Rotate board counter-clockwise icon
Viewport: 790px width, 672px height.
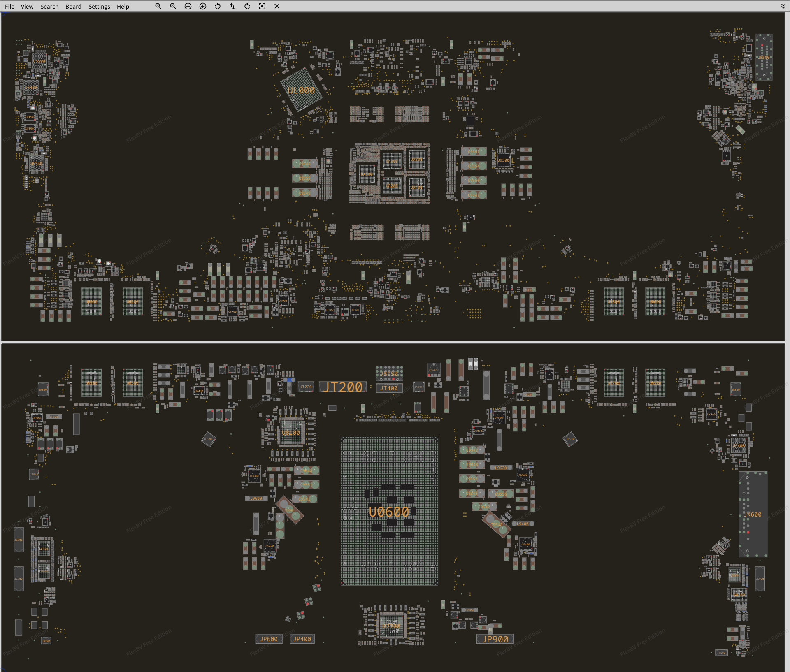tap(218, 6)
